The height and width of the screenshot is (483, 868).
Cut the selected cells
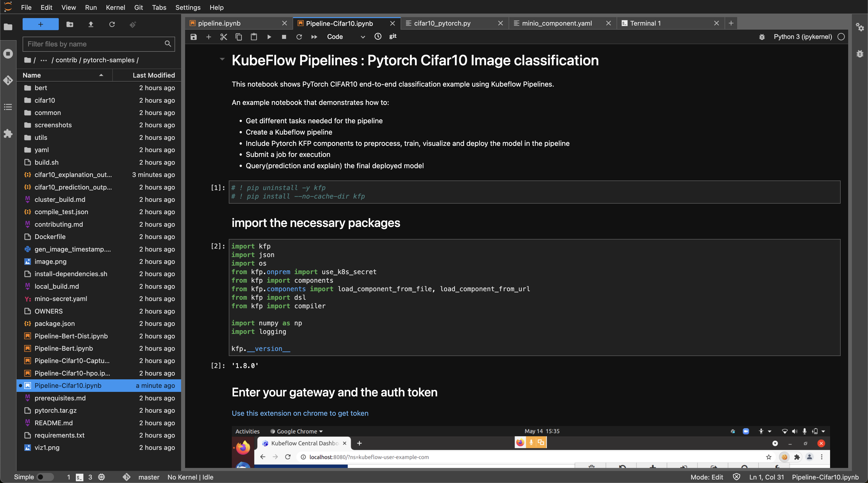click(223, 37)
